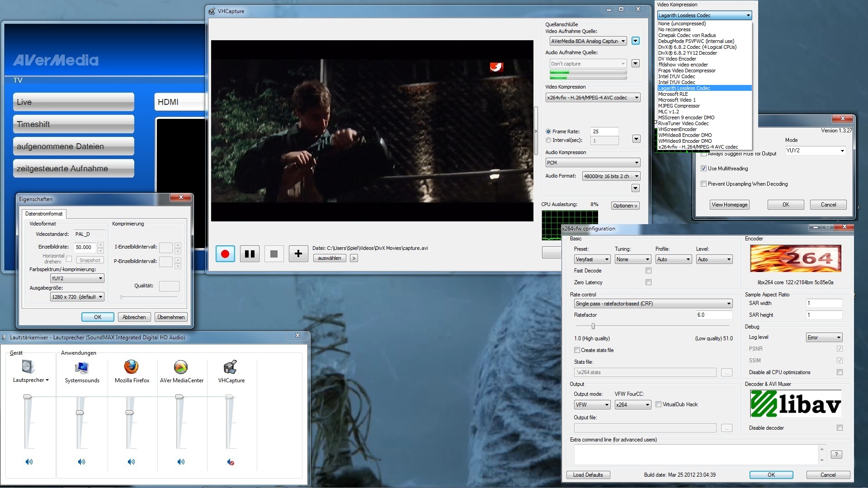Select the Interval(sec) radio button
This screenshot has width=868, height=488.
(548, 141)
